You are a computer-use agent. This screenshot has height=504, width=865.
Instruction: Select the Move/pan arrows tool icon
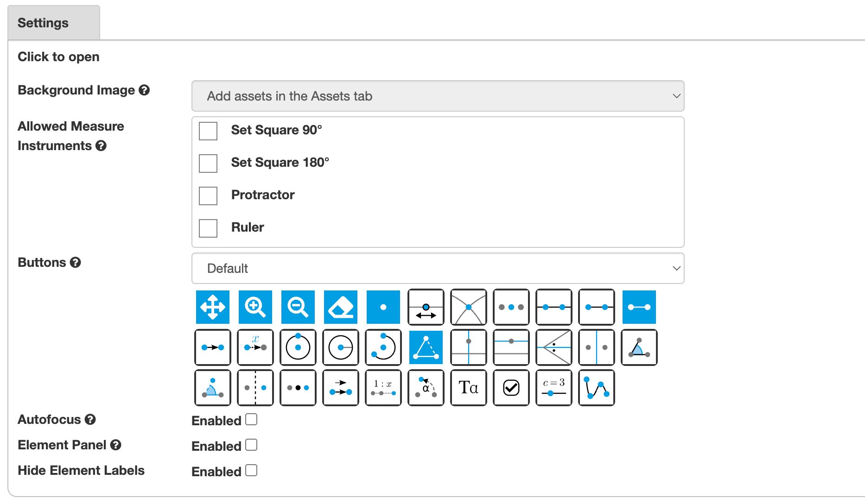(213, 307)
